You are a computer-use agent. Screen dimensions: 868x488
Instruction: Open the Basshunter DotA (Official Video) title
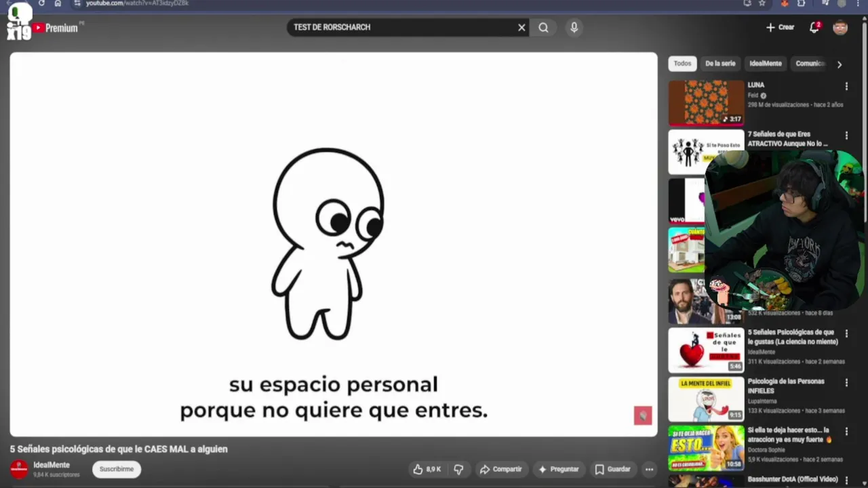coord(793,480)
